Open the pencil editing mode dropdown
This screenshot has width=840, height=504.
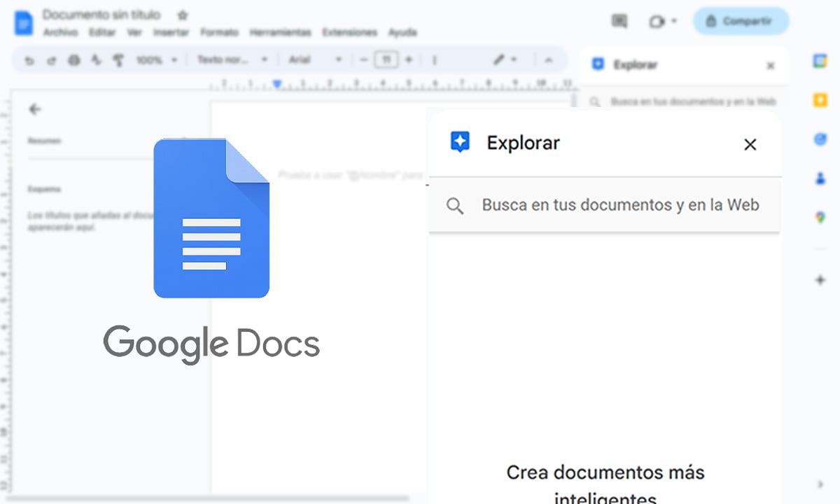[505, 60]
